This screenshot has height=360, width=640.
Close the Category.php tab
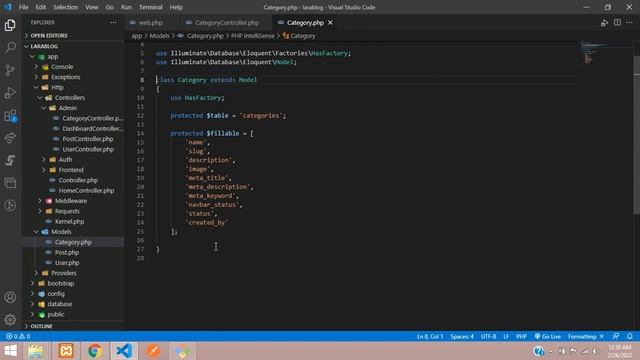[330, 22]
